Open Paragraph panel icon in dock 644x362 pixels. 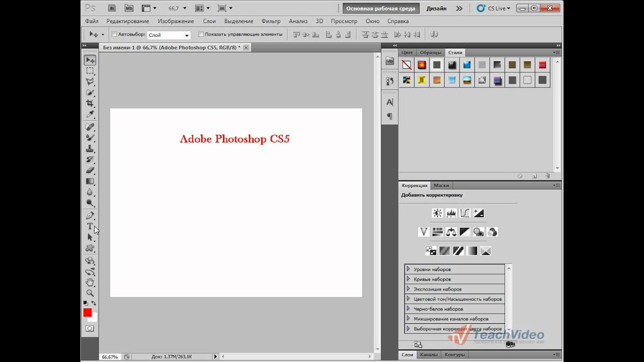(x=389, y=116)
